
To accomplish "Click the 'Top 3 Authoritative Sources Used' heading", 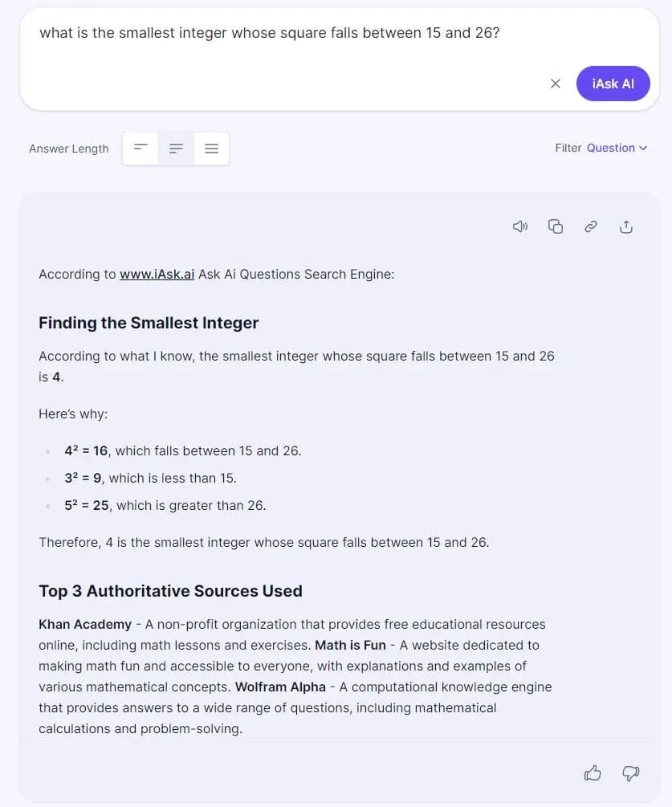I will click(170, 591).
